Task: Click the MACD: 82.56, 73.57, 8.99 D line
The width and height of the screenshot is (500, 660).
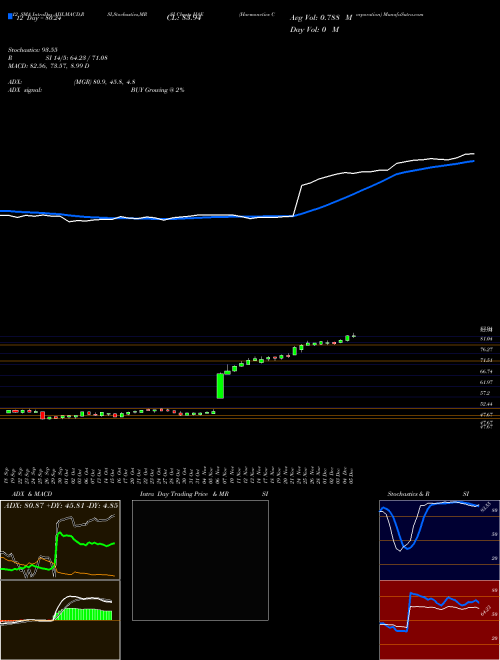Action: [48, 66]
